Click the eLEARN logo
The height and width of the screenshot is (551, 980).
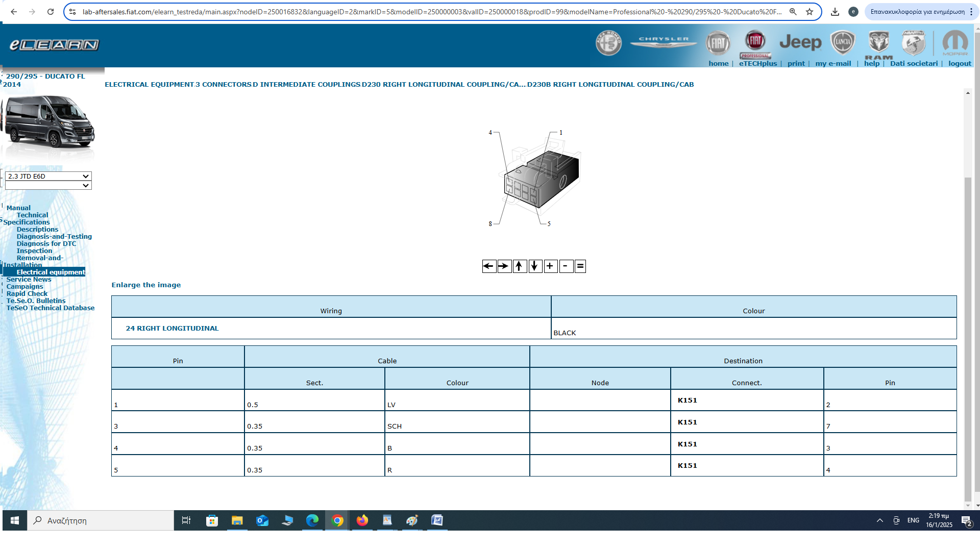(x=54, y=45)
